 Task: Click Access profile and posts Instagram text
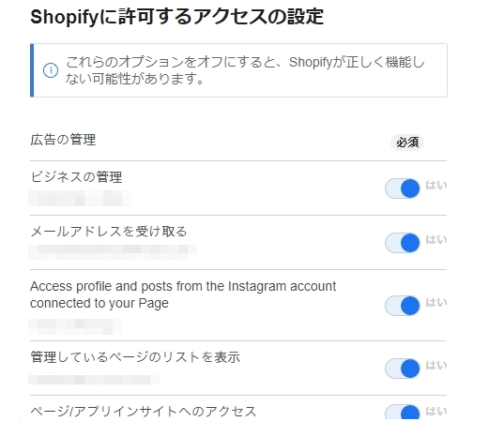click(x=183, y=294)
